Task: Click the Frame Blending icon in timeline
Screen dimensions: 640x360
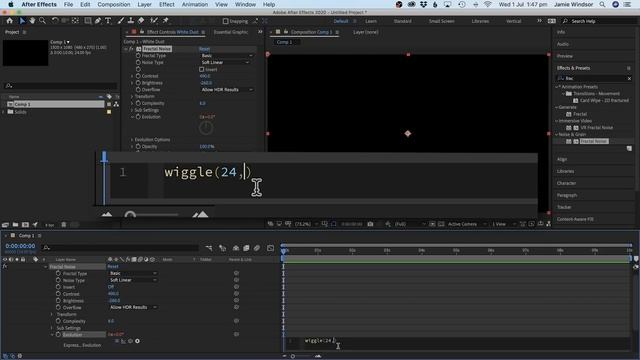Action: tap(246, 248)
